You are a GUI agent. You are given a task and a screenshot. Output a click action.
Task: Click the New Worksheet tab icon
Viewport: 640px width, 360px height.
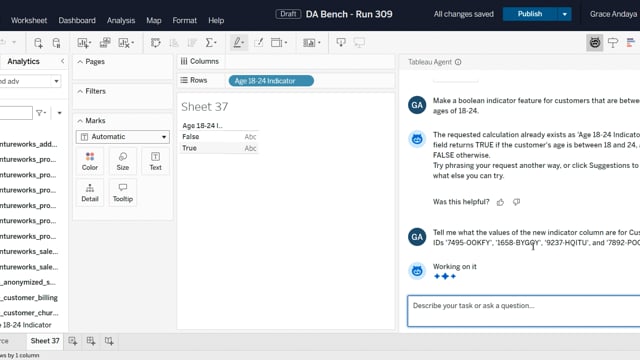coord(73,341)
